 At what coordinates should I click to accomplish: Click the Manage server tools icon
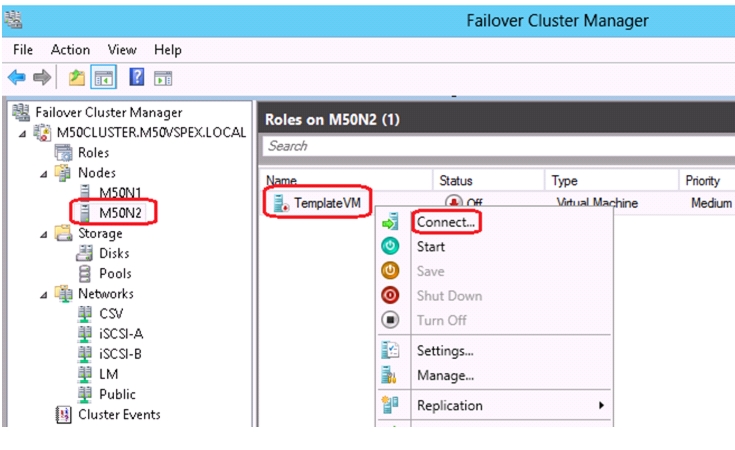point(389,375)
